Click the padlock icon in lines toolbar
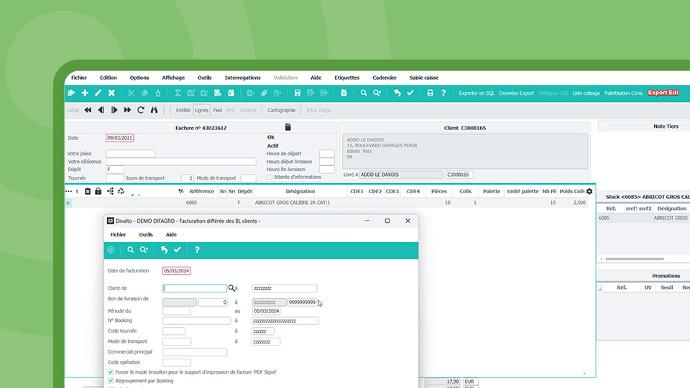This screenshot has height=388, width=690. (98, 191)
